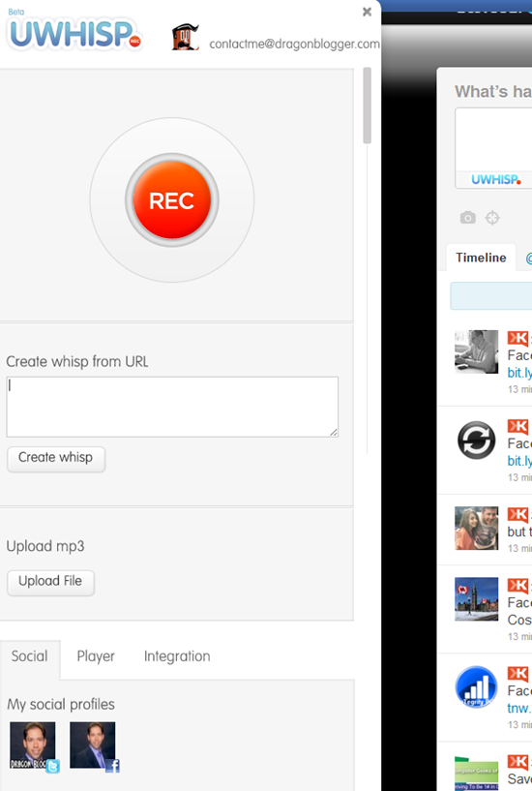Screen dimensions: 532x791
Task: Focus the Create whisp from URL text area
Action: pyautogui.click(x=172, y=407)
